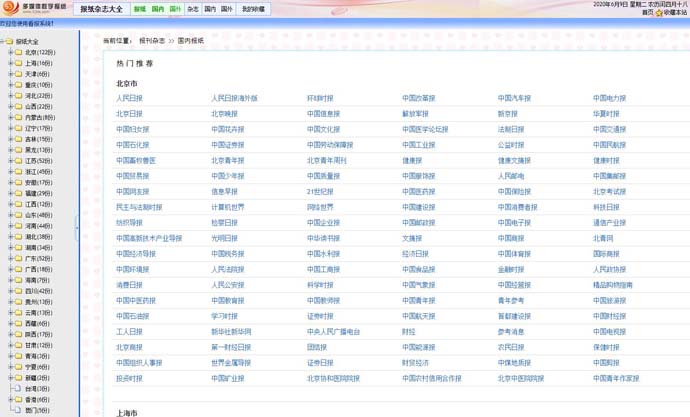Open the green 报纸 nav tab
The height and width of the screenshot is (417, 690).
click(x=140, y=9)
